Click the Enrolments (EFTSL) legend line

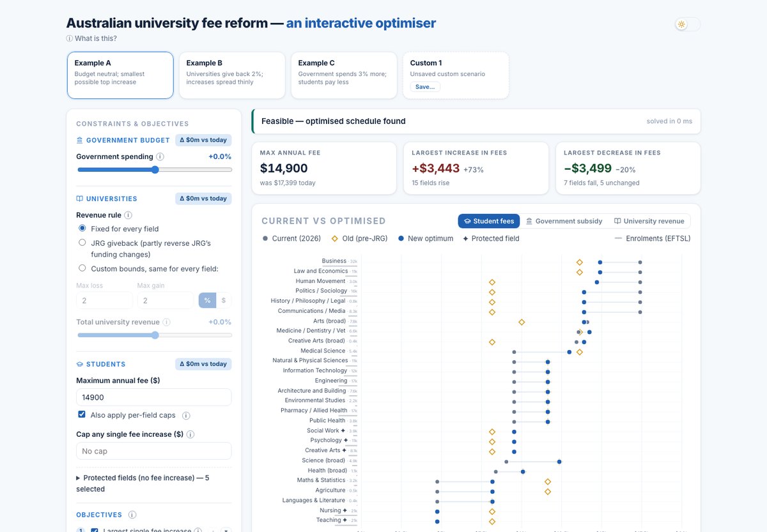[618, 238]
